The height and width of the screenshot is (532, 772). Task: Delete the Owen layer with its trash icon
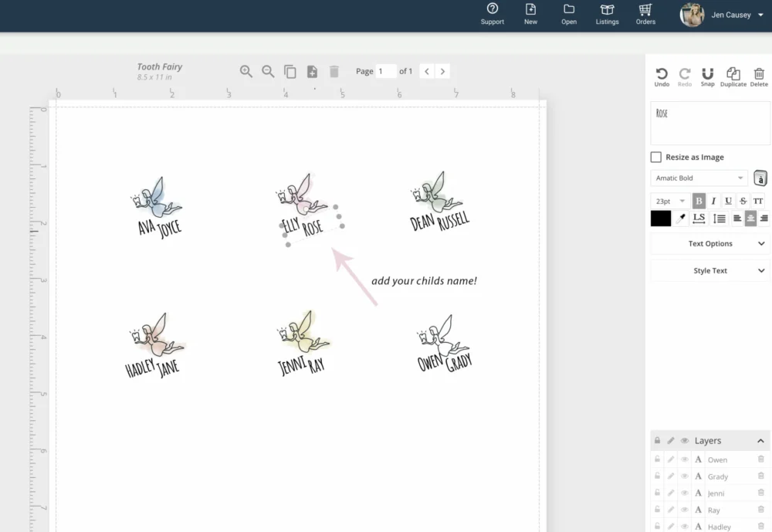coord(760,459)
